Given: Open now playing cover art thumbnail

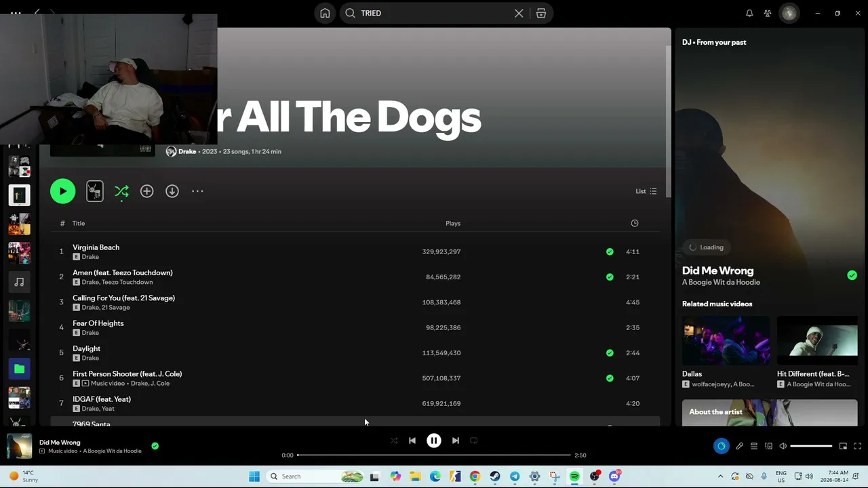Looking at the screenshot, I should point(19,446).
